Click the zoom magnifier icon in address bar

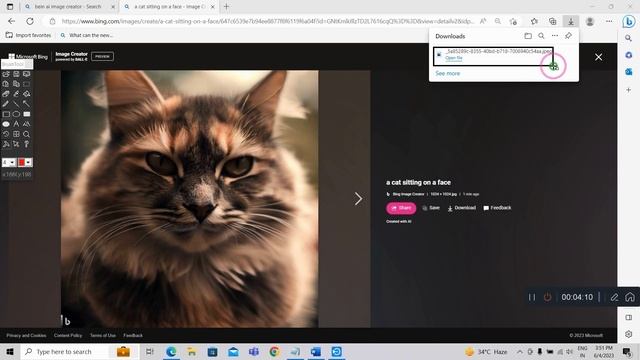coord(498,21)
